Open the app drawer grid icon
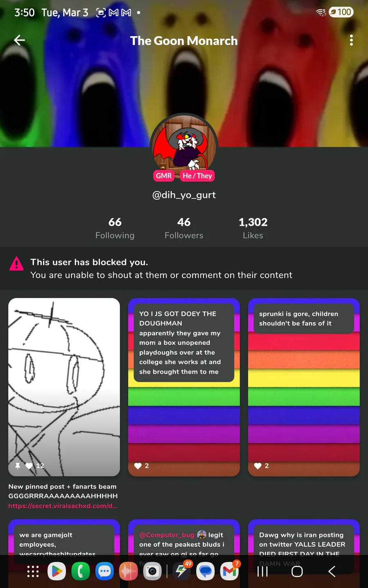 [x=33, y=571]
